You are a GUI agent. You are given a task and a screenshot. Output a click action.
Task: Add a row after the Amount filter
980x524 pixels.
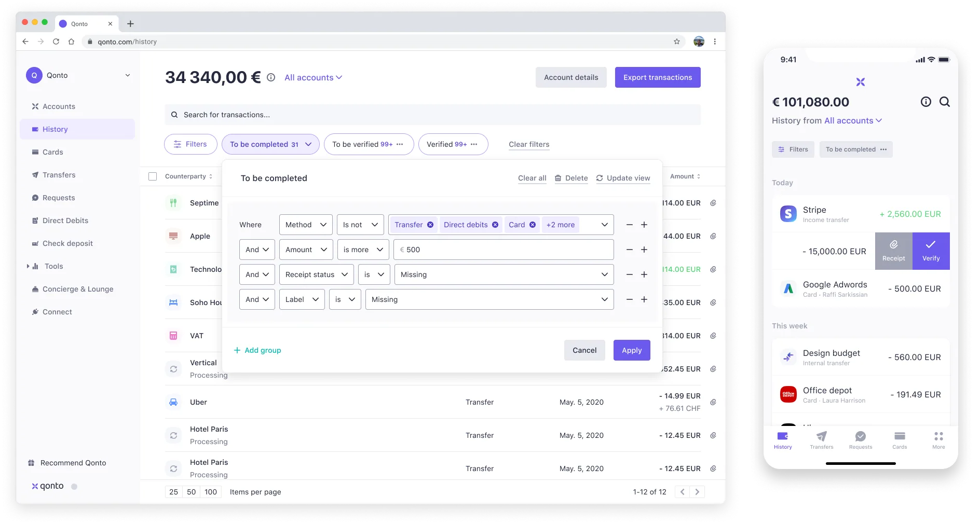644,250
